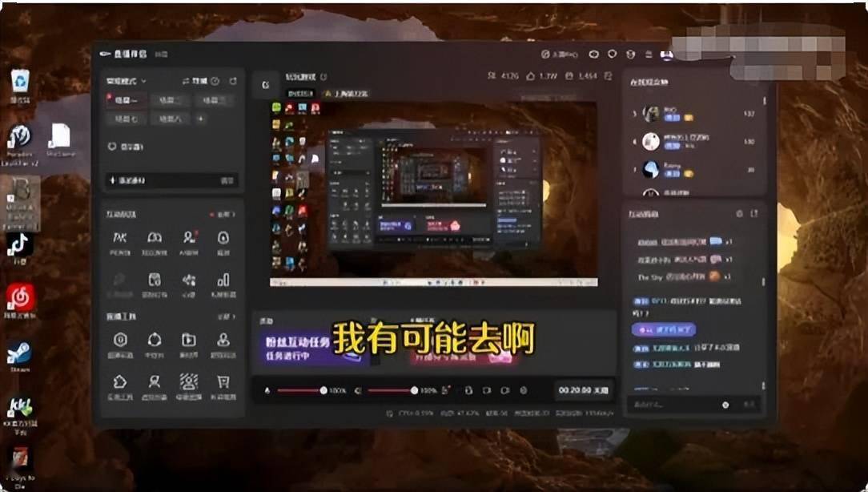Select scene one tab
This screenshot has width=868, height=492.
click(127, 100)
